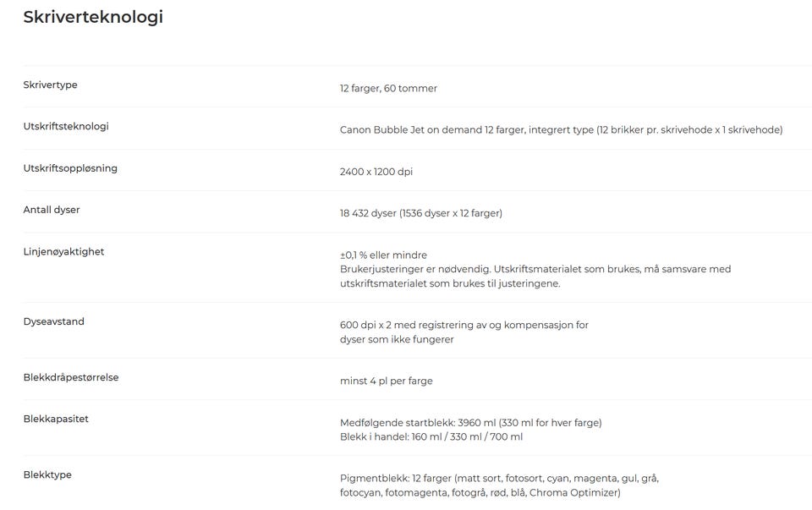Viewport: 812px width, 510px height.
Task: Click the 2400 x 1200 dpi value
Action: pyautogui.click(x=376, y=172)
